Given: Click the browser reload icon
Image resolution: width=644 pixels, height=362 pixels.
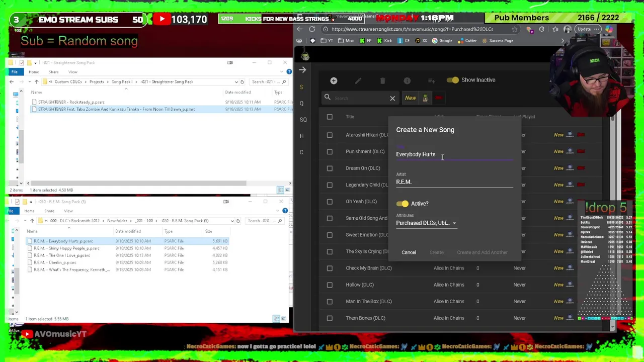Looking at the screenshot, I should click(312, 29).
